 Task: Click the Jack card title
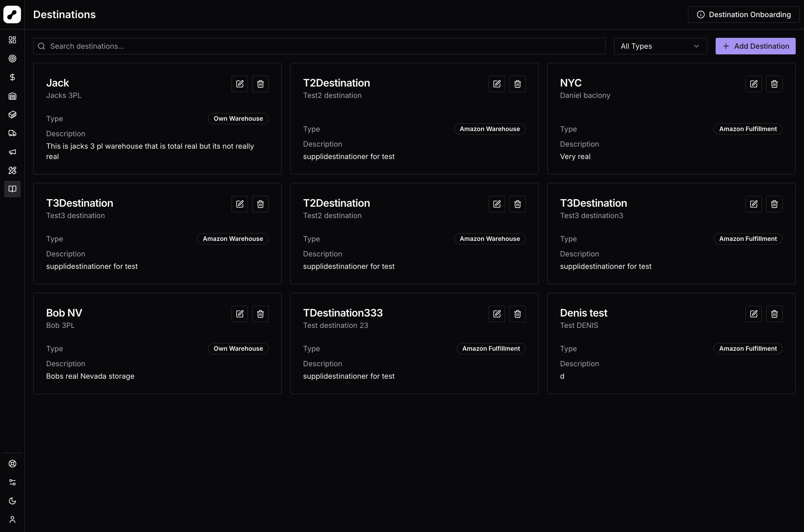click(57, 83)
